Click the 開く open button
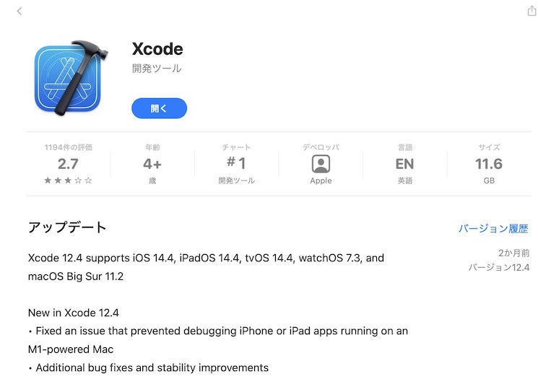The height and width of the screenshot is (392, 538). [x=159, y=108]
